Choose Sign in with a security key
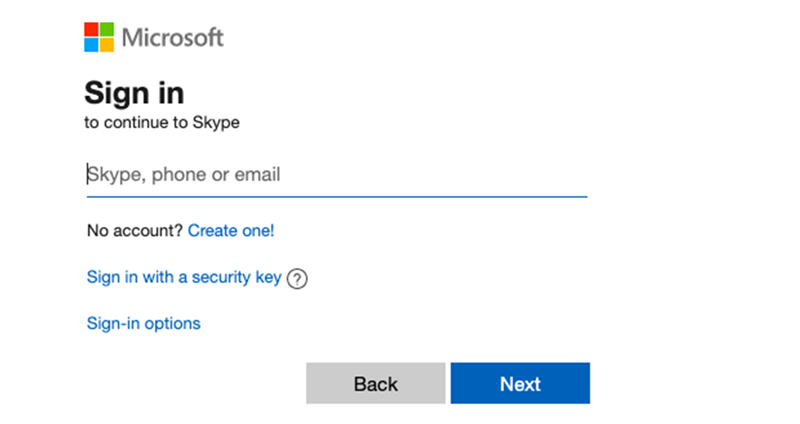The width and height of the screenshot is (800, 424). pos(184,278)
